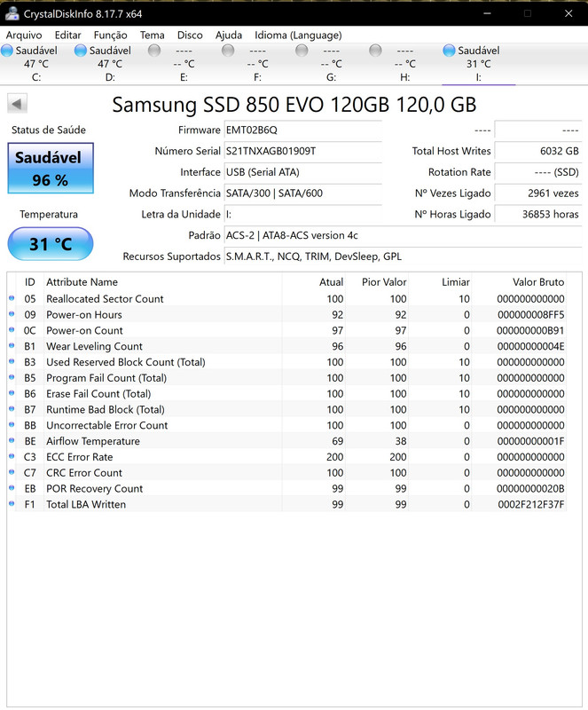
Task: Click status dot for Power-on Count
Action: (12, 329)
